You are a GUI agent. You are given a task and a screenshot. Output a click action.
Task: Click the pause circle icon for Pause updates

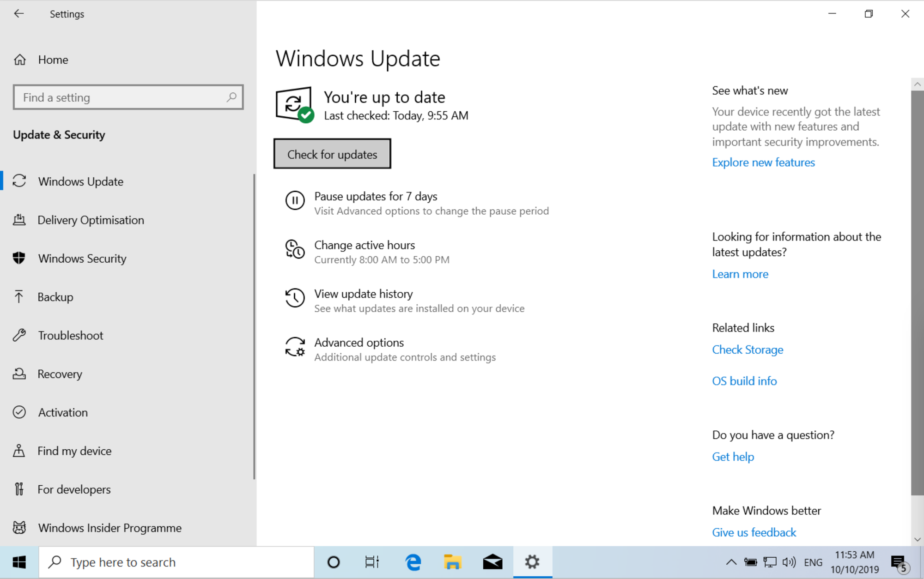(295, 200)
